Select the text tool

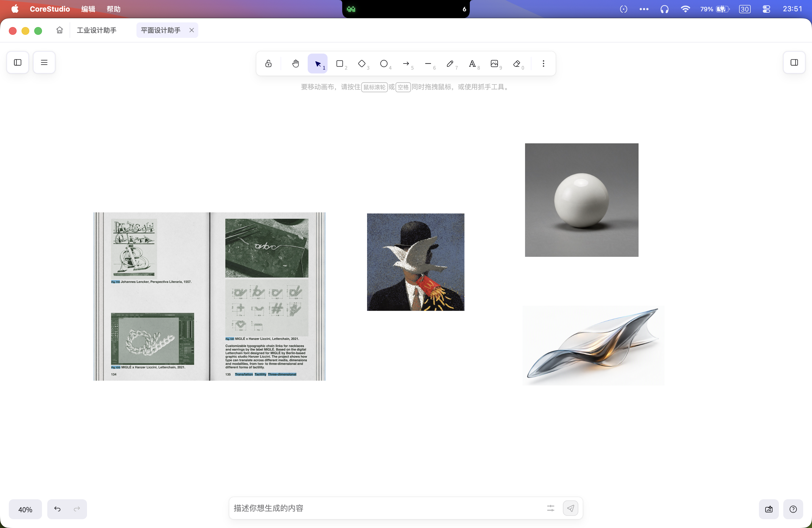coord(473,64)
